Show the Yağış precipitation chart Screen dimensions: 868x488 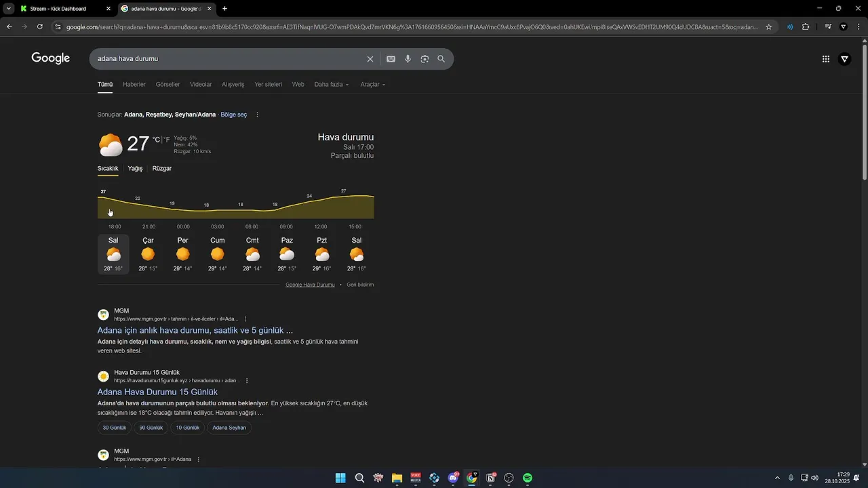coord(135,169)
